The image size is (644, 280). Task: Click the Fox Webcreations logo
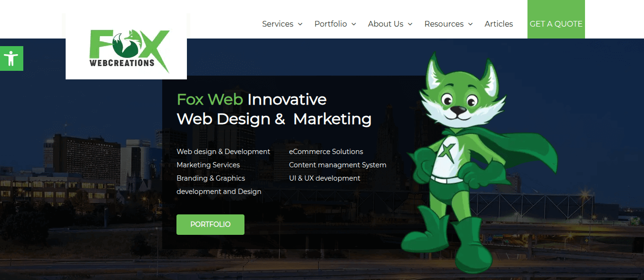tap(126, 47)
